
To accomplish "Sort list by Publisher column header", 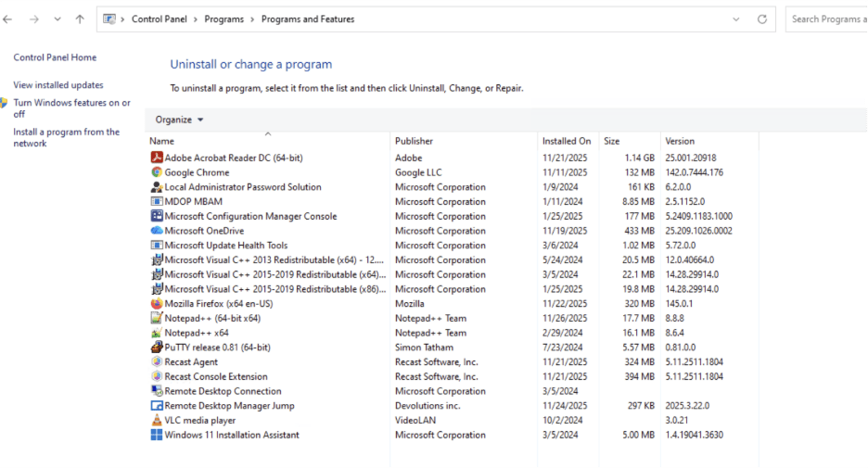I will pyautogui.click(x=414, y=141).
